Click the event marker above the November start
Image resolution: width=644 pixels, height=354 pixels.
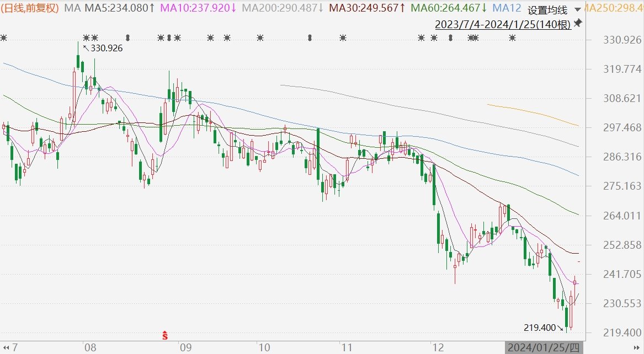point(343,38)
